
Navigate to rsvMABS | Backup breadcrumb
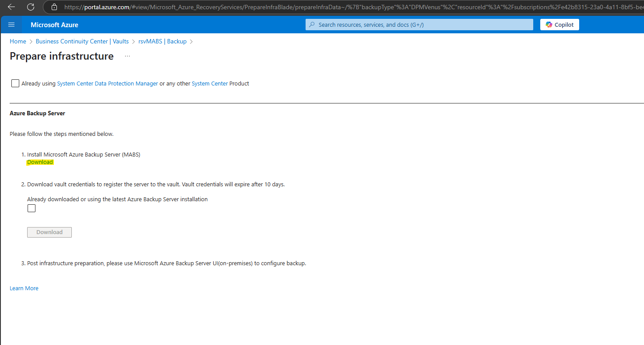click(162, 41)
